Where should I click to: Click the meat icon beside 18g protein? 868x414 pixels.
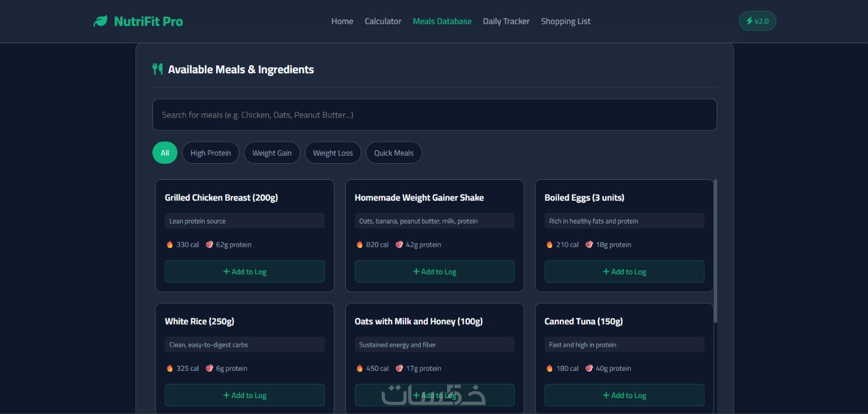pos(589,245)
